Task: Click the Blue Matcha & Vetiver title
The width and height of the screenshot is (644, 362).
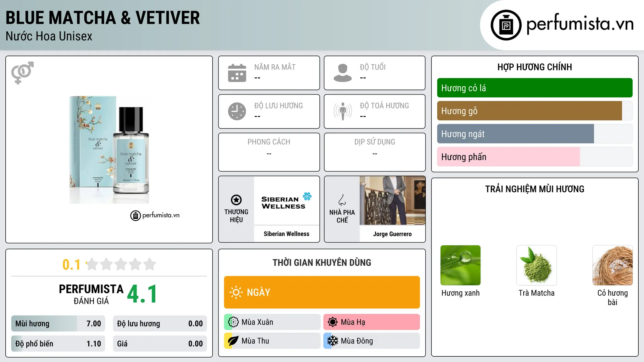Action: (x=103, y=18)
